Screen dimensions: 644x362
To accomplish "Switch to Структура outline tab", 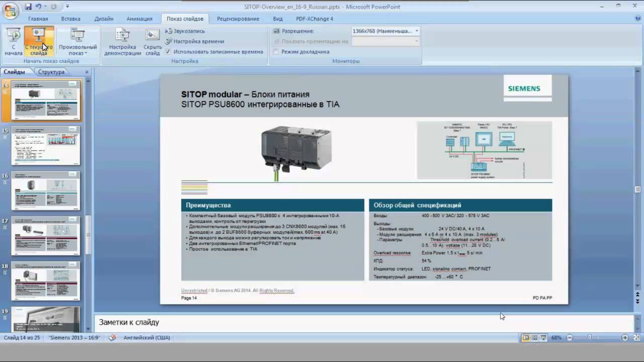I will 51,72.
